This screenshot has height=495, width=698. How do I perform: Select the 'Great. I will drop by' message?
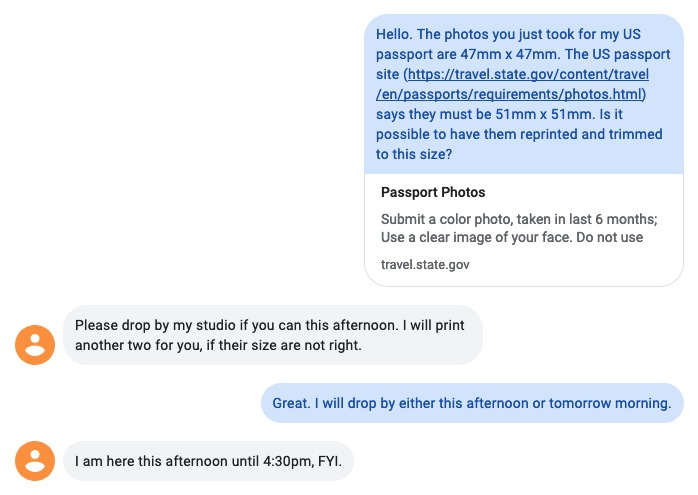472,403
